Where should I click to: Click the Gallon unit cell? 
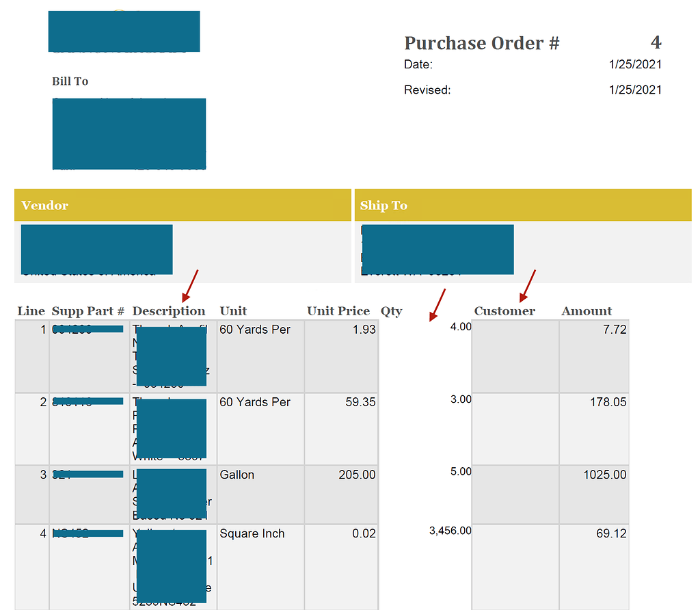(x=236, y=474)
